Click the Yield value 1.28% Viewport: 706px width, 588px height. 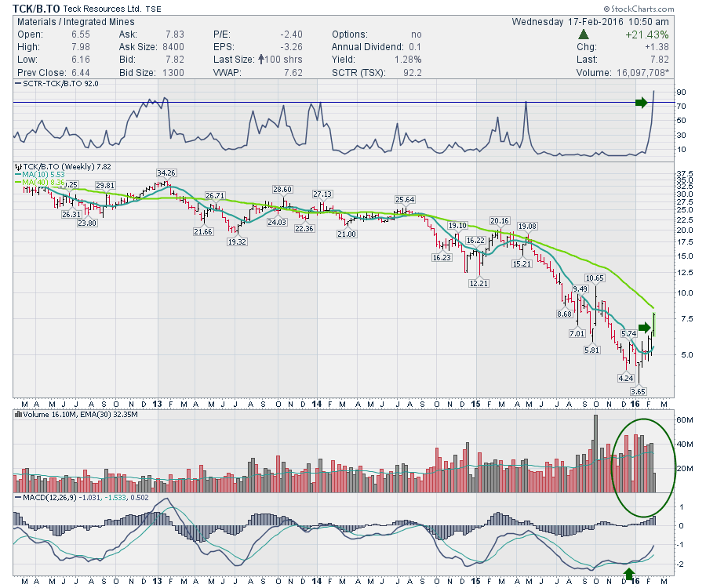click(x=408, y=60)
